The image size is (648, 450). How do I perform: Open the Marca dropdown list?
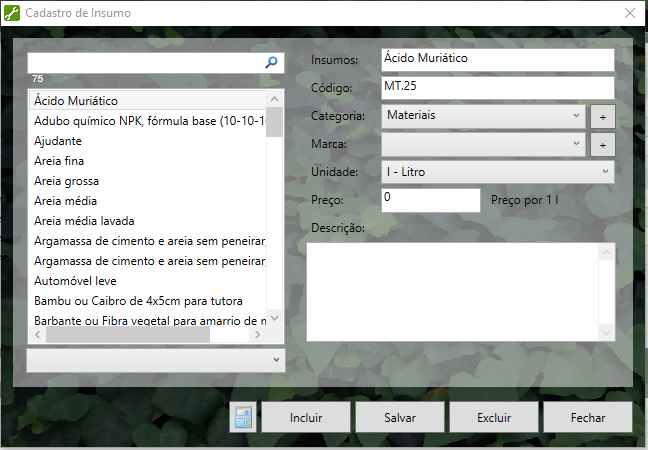click(x=483, y=144)
